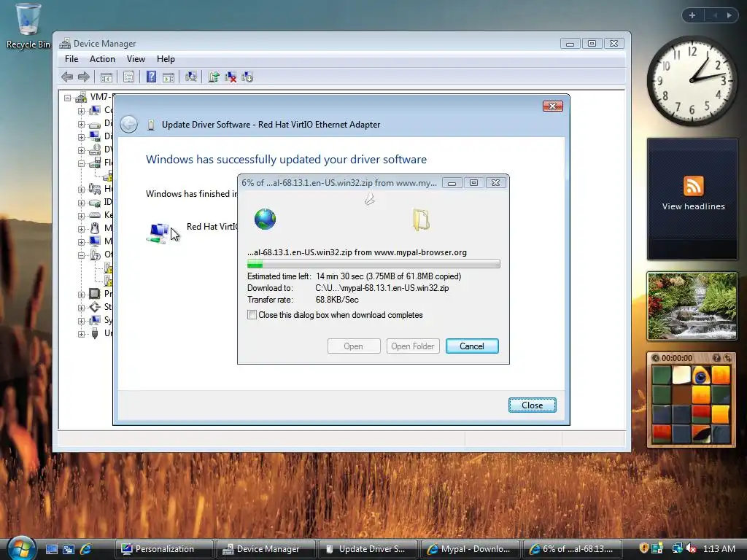Image resolution: width=747 pixels, height=560 pixels.
Task: Click the Open button in download dialog
Action: coord(354,346)
